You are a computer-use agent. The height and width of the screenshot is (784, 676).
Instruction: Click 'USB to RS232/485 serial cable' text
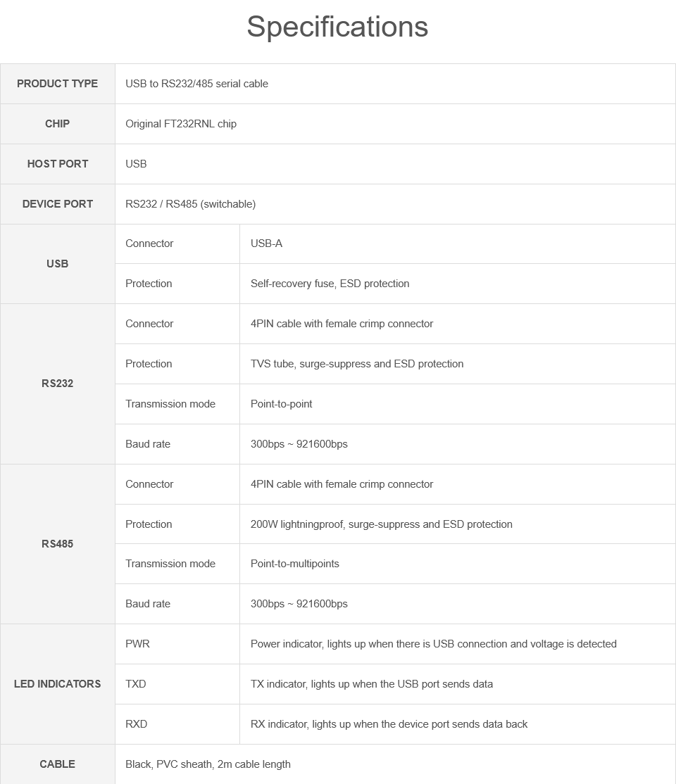point(196,84)
